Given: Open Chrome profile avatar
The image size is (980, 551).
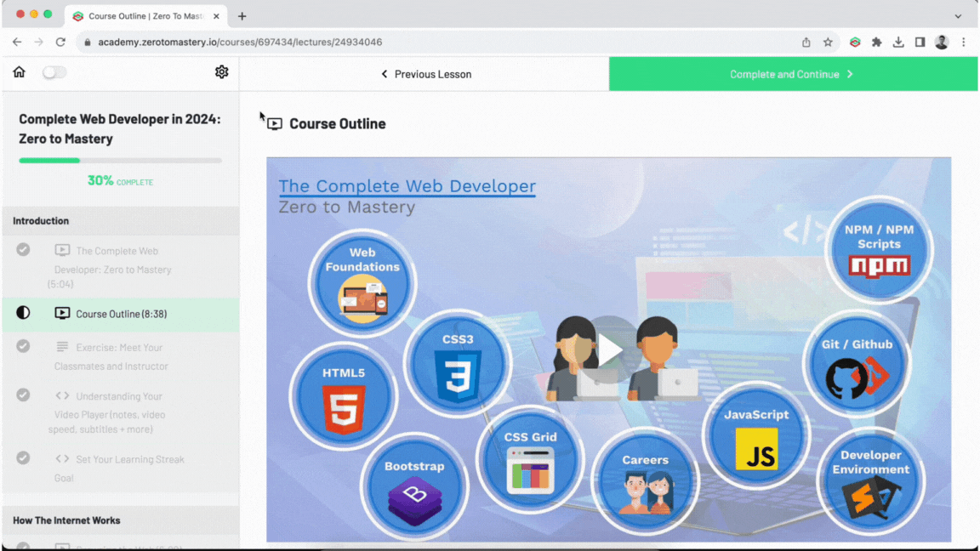Looking at the screenshot, I should point(942,42).
